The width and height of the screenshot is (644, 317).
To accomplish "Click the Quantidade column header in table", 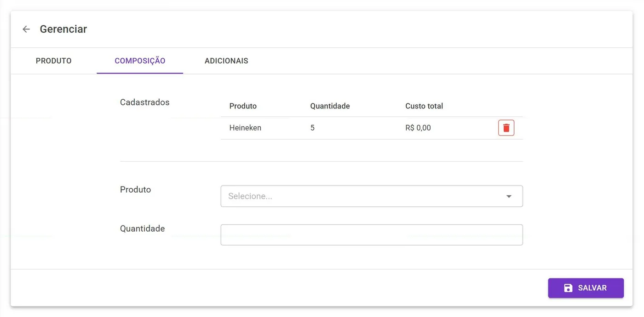I will [330, 106].
